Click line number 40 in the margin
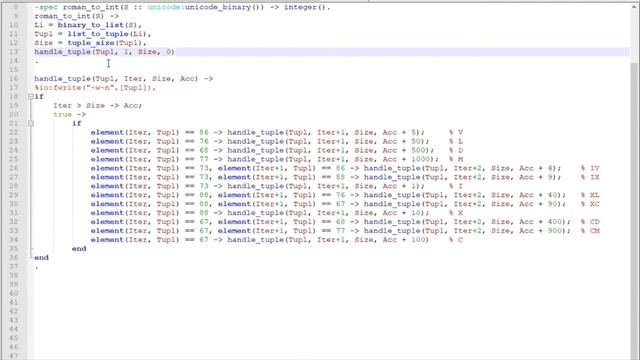 click(x=13, y=293)
